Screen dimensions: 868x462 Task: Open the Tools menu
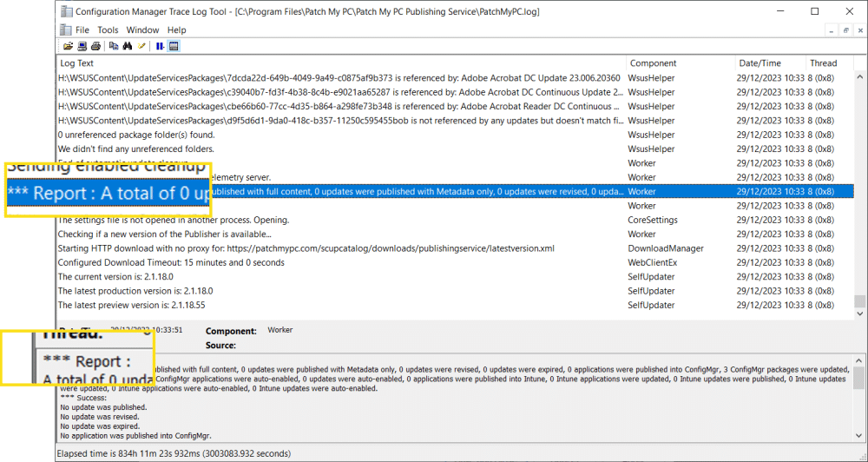[x=108, y=30]
